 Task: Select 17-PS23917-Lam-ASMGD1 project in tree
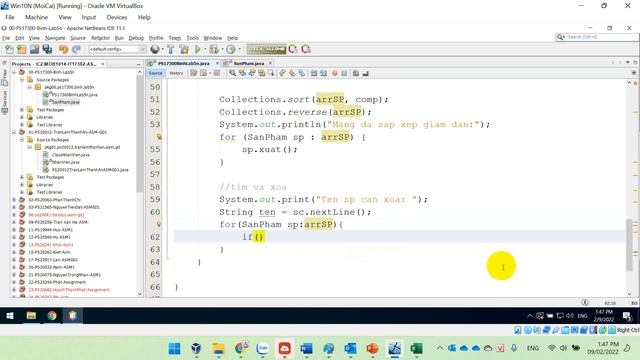tap(53, 260)
